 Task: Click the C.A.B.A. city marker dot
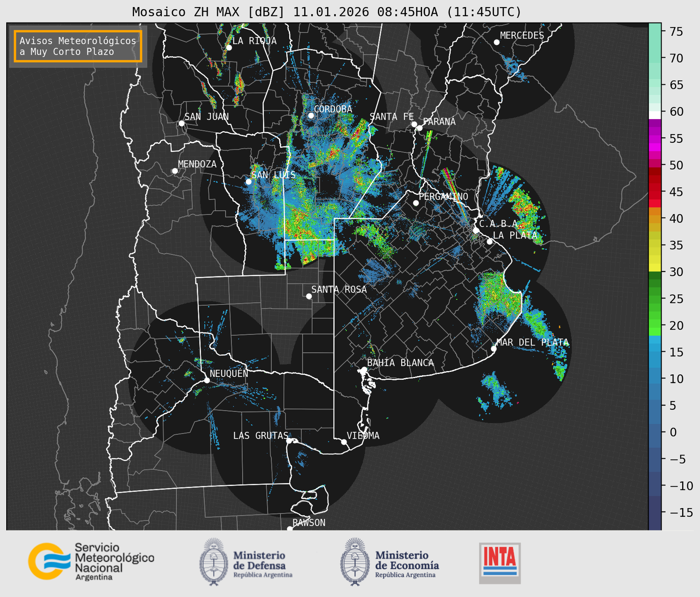point(476,230)
